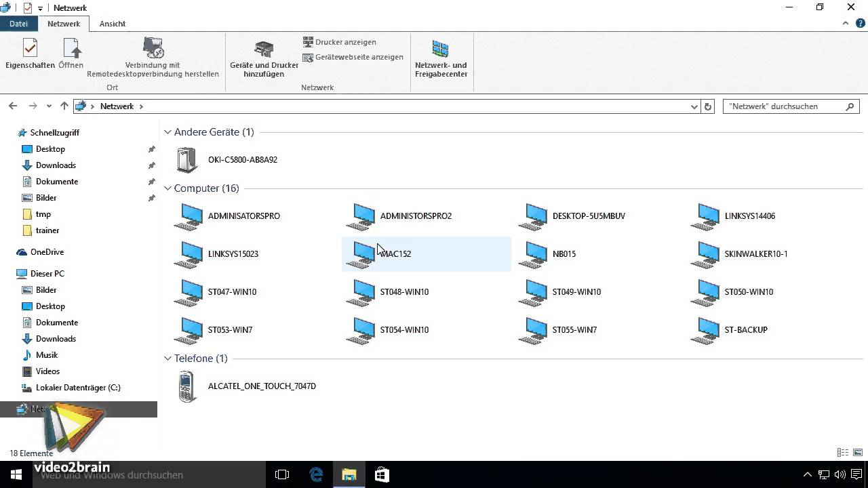Open the Windows Start menu

click(16, 475)
